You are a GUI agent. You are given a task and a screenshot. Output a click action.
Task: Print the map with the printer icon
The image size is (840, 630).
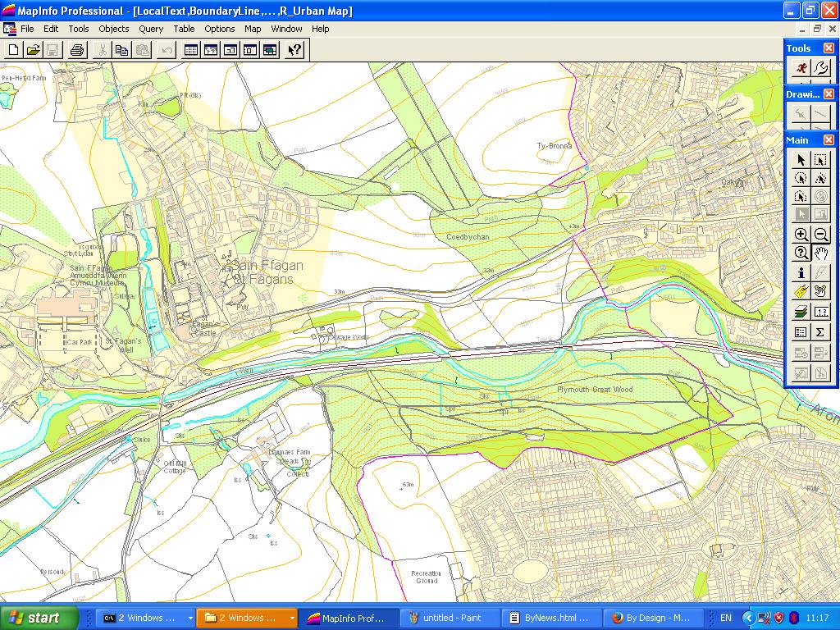[x=76, y=50]
